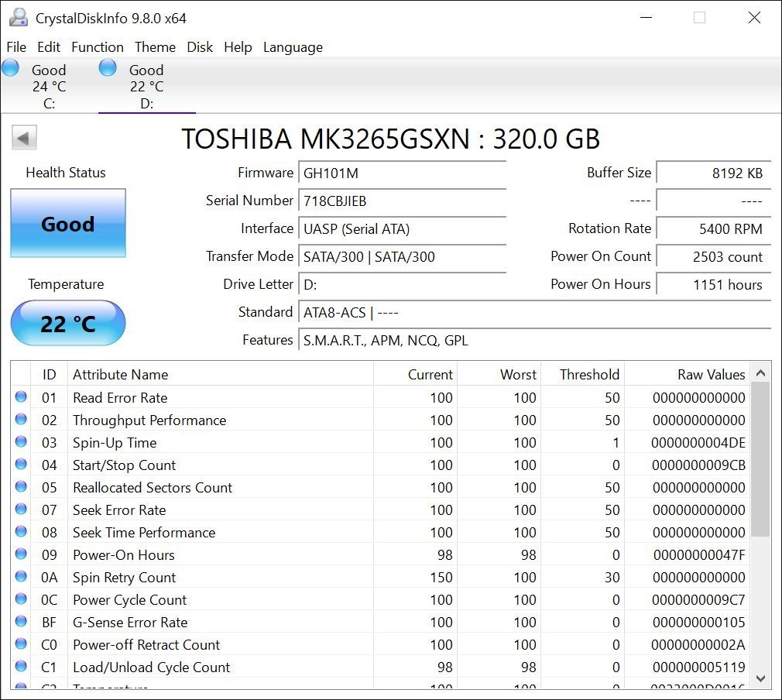Click the Drive Letter field D:
This screenshot has width=782, height=700.
click(x=403, y=285)
